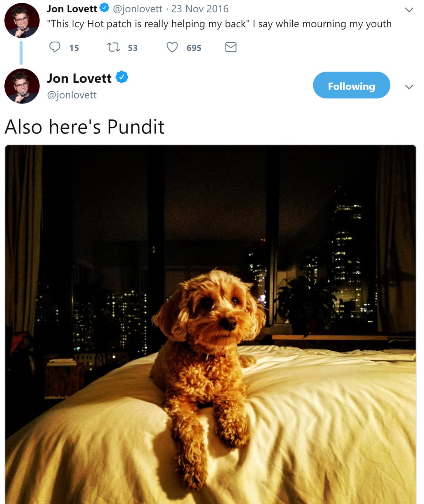Open the main tweet's profile avatar
The width and height of the screenshot is (424, 504).
coord(22,86)
